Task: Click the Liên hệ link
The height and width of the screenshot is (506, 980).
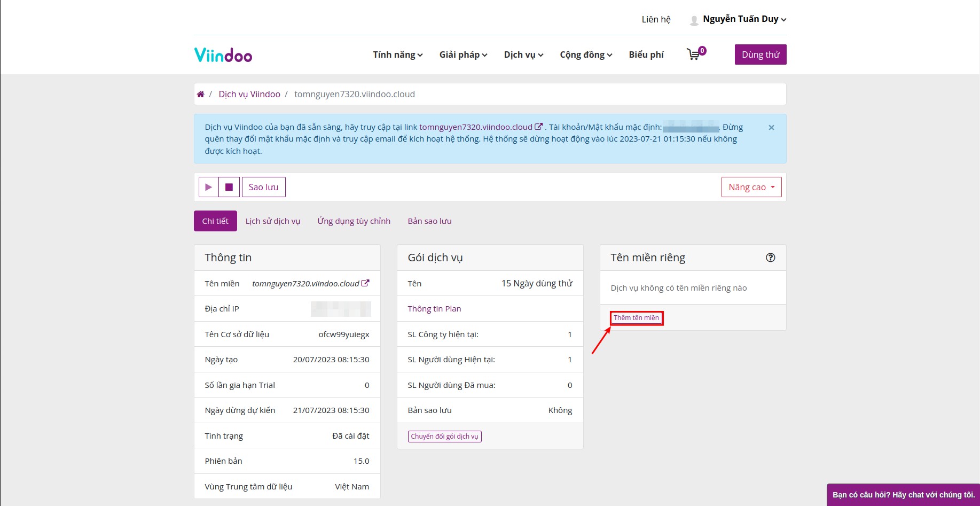Action: pos(656,19)
